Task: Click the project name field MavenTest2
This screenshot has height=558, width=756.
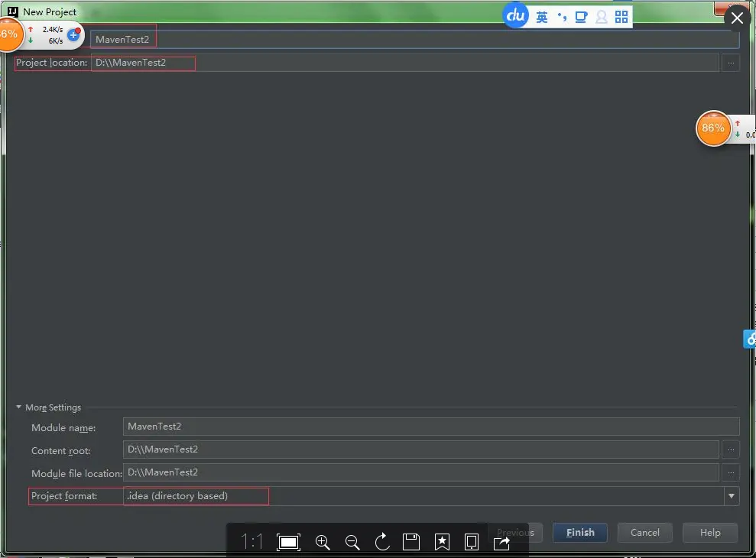Action: pyautogui.click(x=414, y=40)
